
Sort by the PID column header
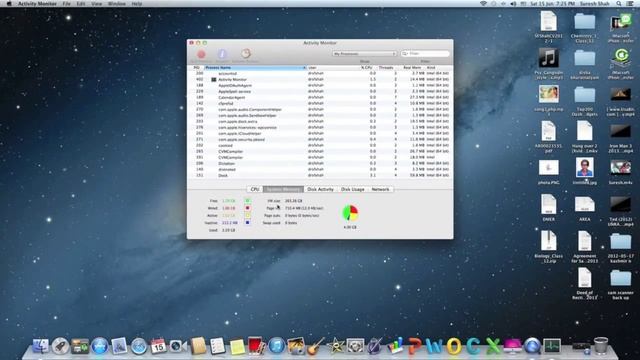pos(197,68)
